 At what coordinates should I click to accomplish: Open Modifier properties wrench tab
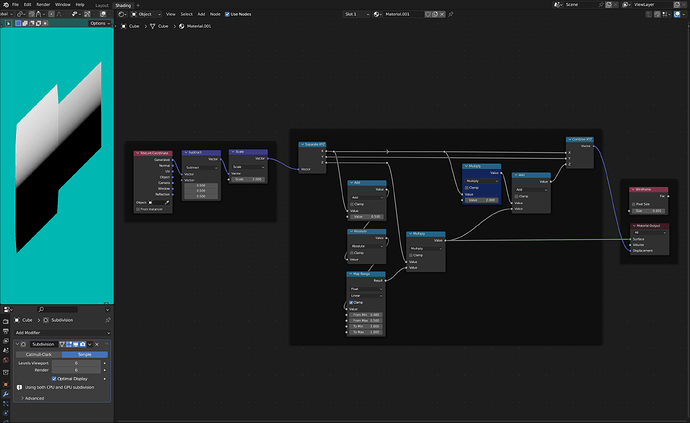pyautogui.click(x=6, y=394)
